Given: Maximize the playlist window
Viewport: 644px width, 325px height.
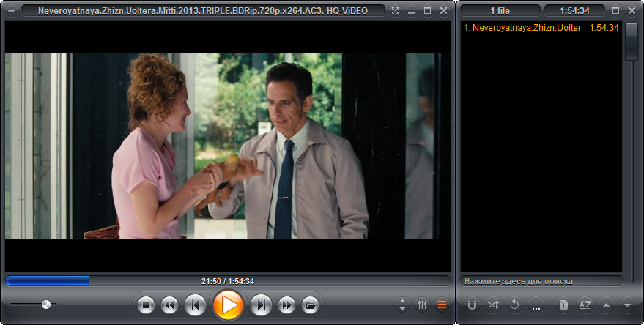Looking at the screenshot, I should (615, 11).
